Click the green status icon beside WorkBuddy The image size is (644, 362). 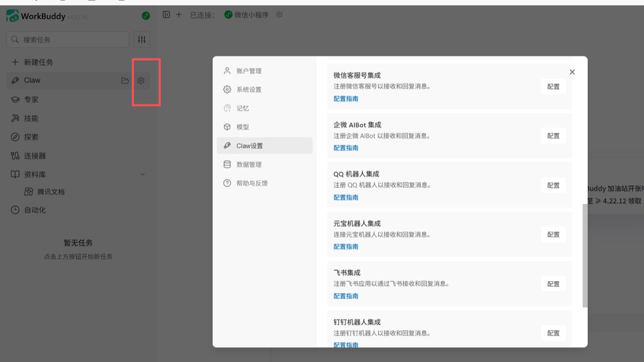click(146, 16)
